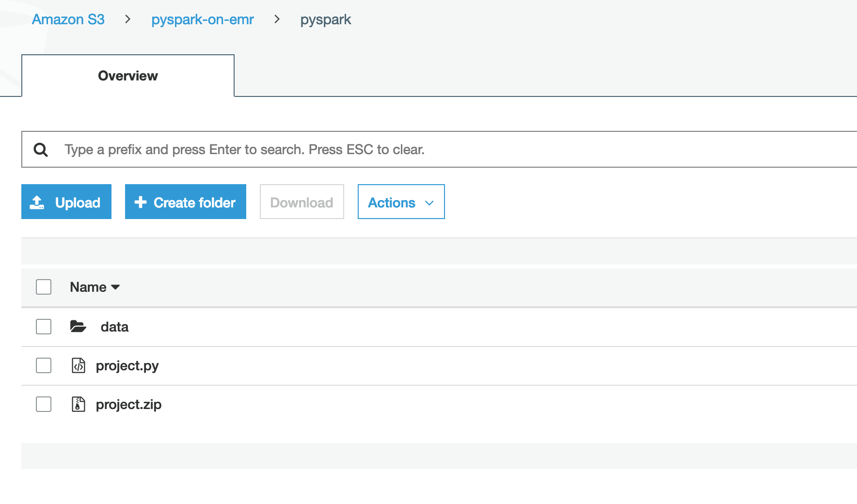
Task: Switch to the Overview tab
Action: 127,76
